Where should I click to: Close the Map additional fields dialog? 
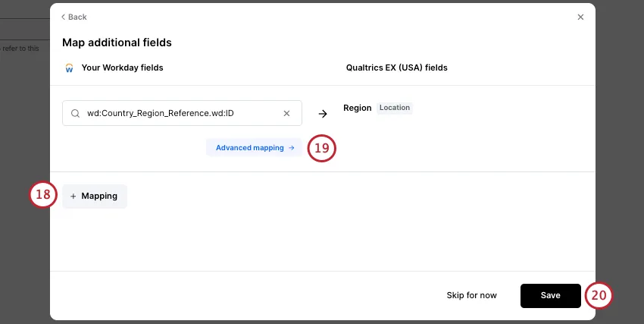[x=580, y=17]
